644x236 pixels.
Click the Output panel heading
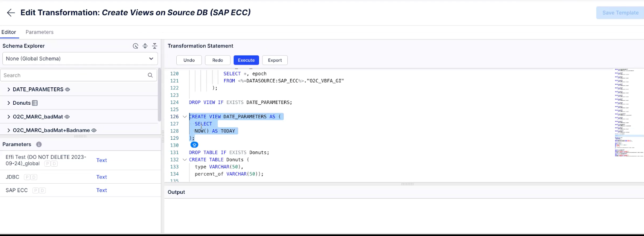pyautogui.click(x=176, y=192)
